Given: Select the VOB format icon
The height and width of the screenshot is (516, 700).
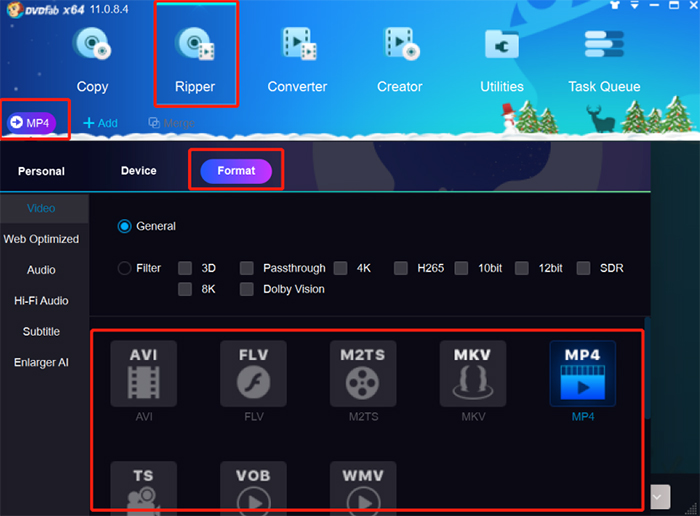Looking at the screenshot, I should (254, 486).
